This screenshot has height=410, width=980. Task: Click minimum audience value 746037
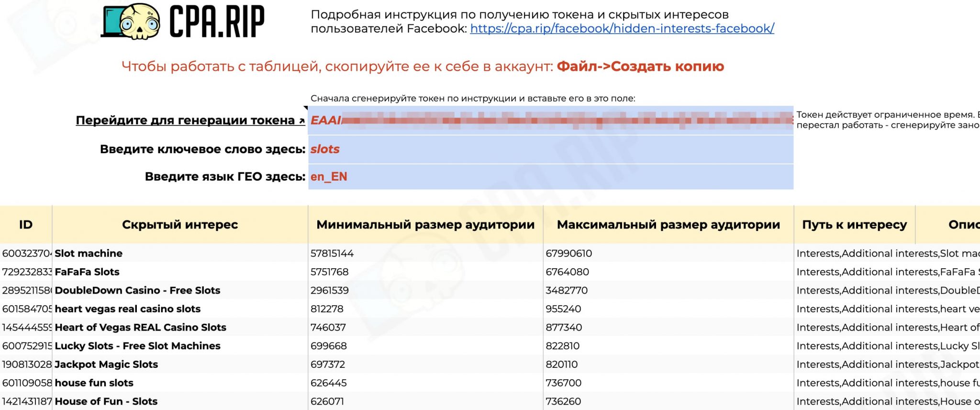tap(328, 328)
